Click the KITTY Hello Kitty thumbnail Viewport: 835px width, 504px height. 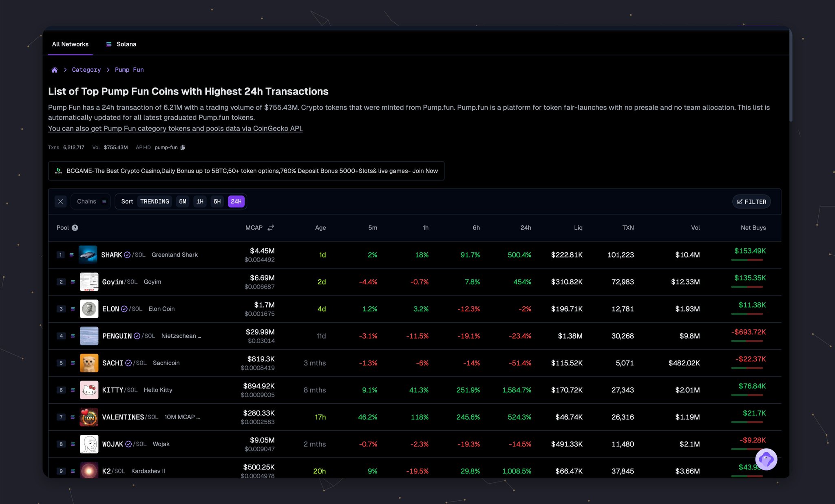(89, 390)
